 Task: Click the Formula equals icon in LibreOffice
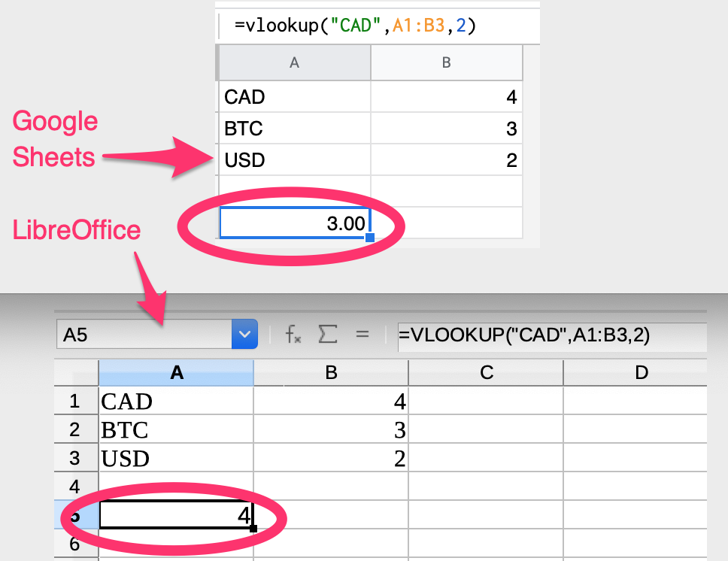[x=362, y=334]
